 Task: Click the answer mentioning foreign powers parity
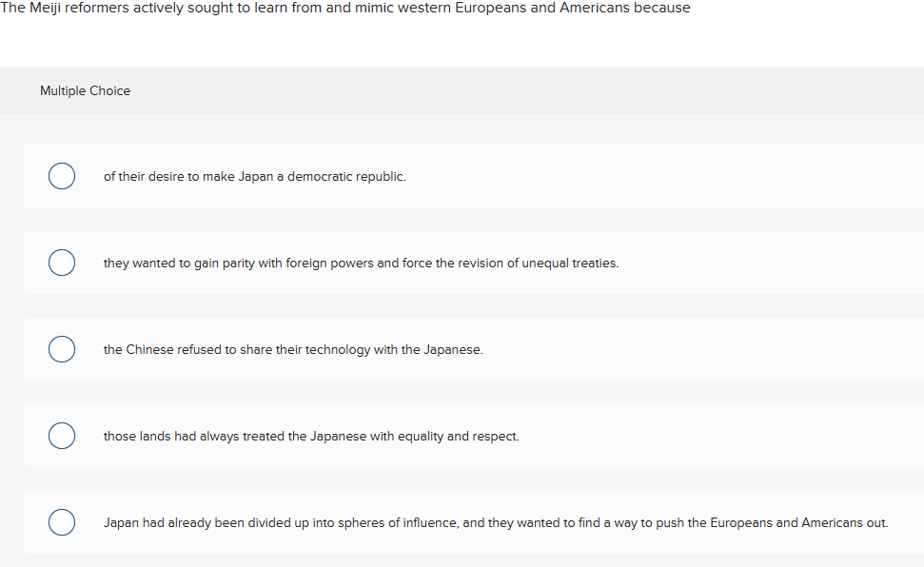click(362, 263)
